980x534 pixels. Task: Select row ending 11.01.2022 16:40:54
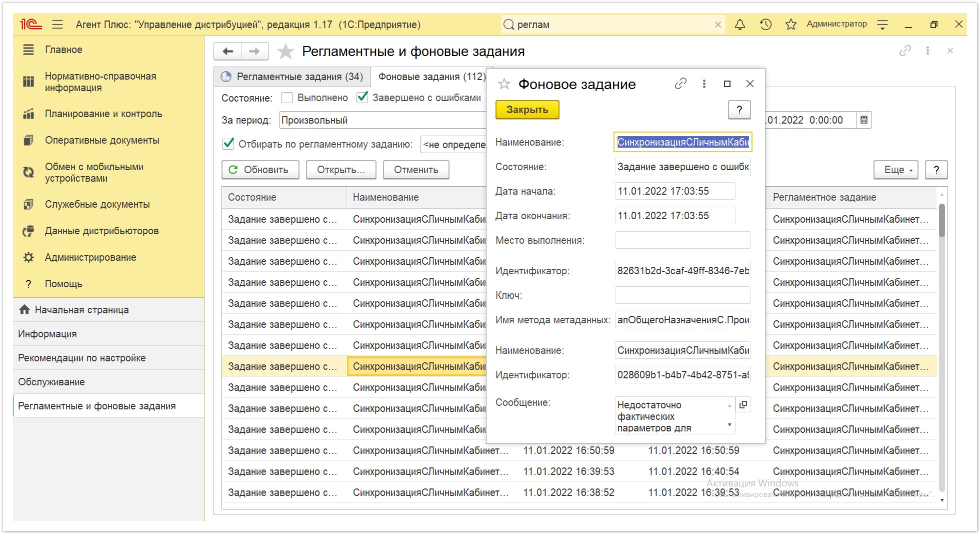579,471
